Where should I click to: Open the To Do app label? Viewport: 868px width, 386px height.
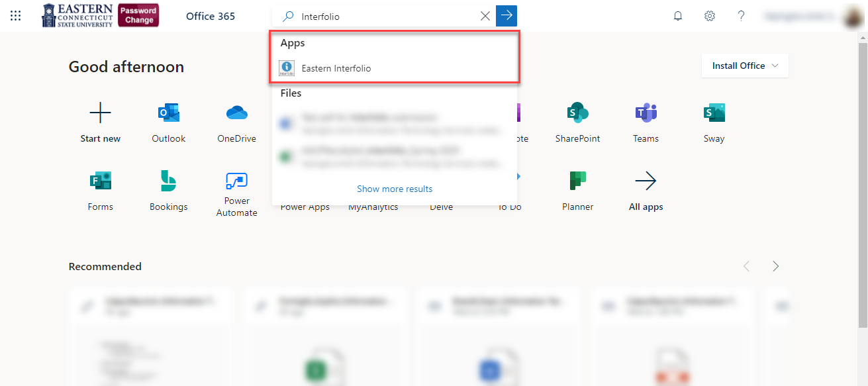(x=510, y=207)
